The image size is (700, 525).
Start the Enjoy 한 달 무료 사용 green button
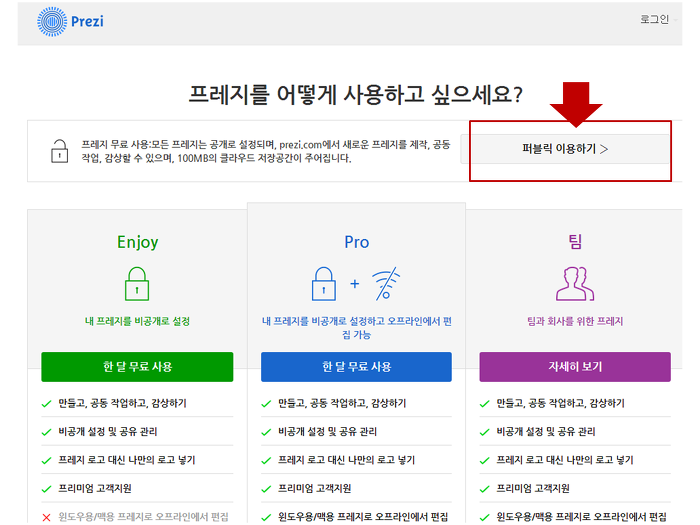tap(137, 367)
